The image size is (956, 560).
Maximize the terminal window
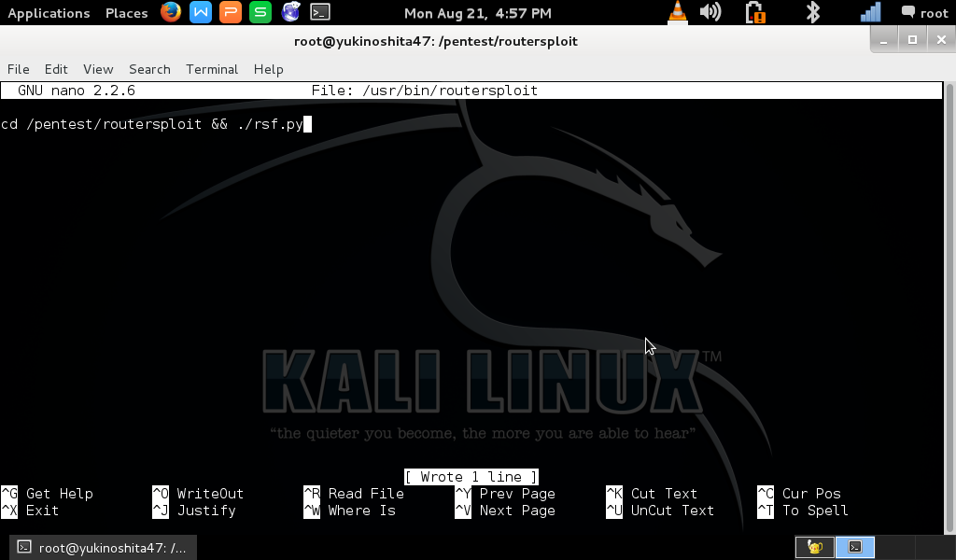coord(913,40)
